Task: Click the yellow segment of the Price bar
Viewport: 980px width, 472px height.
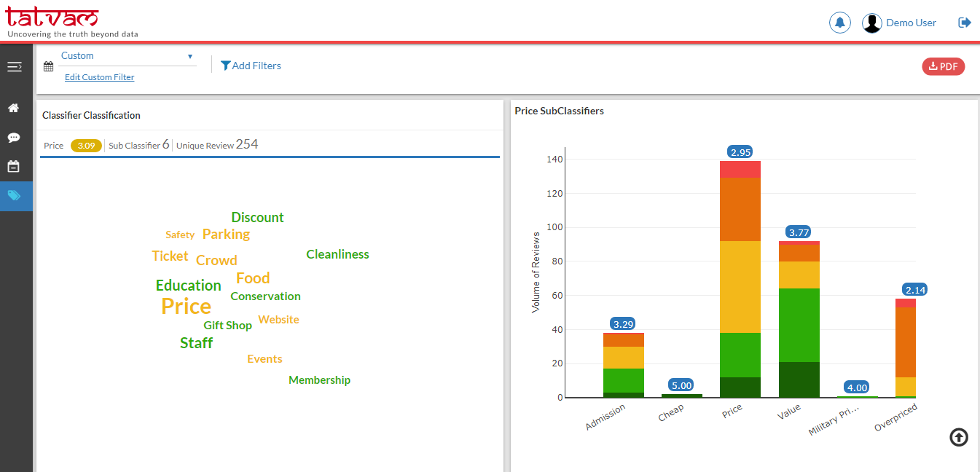Action: (x=740, y=287)
